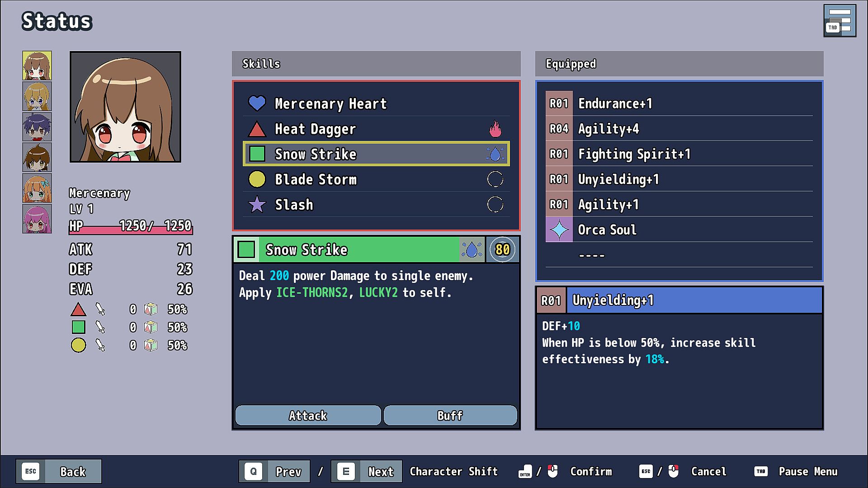Switch to the Attack tab
Image resolution: width=868 pixels, height=488 pixels.
point(308,415)
